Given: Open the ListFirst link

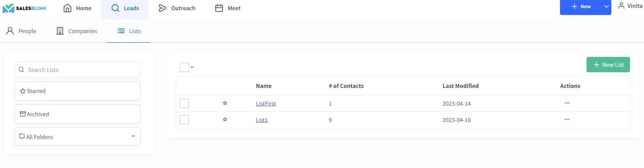Looking at the screenshot, I should pos(266,104).
